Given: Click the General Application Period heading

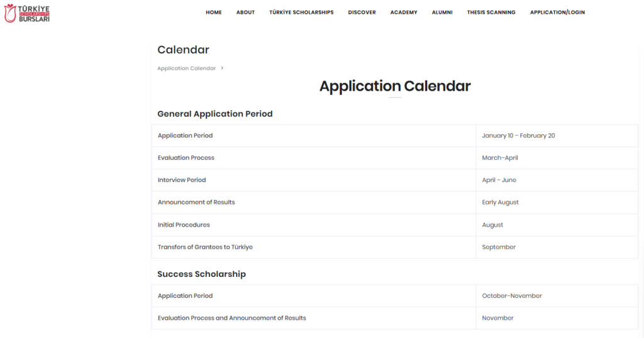Looking at the screenshot, I should point(215,114).
